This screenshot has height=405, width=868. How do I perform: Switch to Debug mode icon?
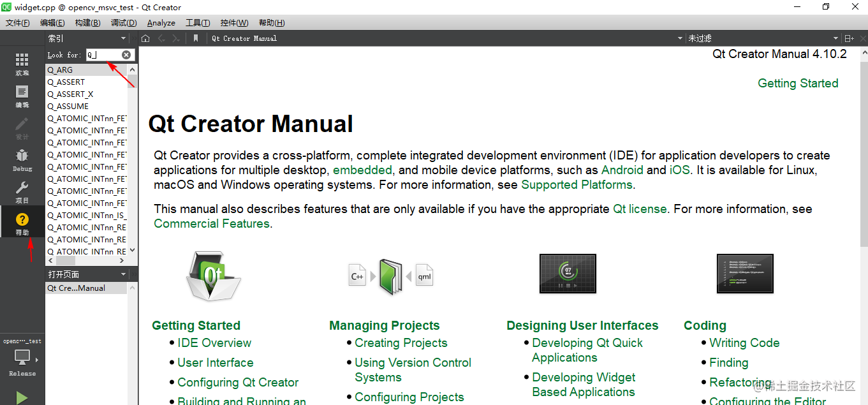click(x=22, y=156)
